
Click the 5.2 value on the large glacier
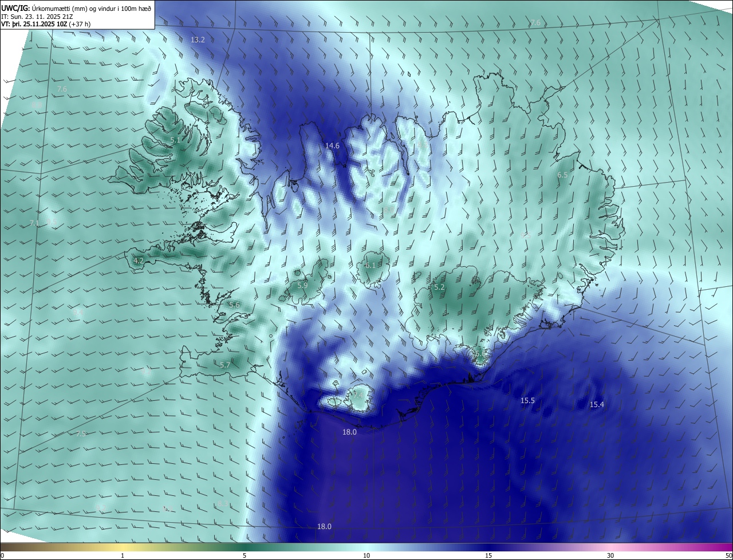pyautogui.click(x=439, y=287)
